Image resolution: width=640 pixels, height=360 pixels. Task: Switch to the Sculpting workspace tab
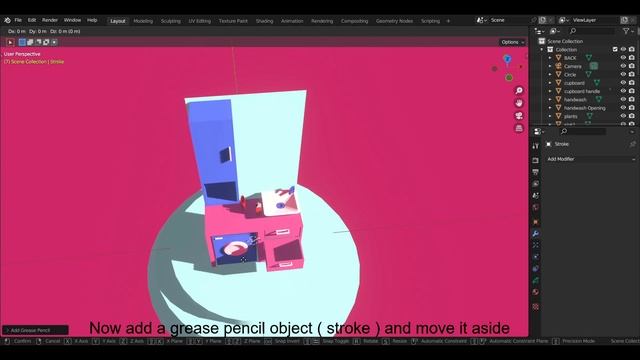pos(171,21)
